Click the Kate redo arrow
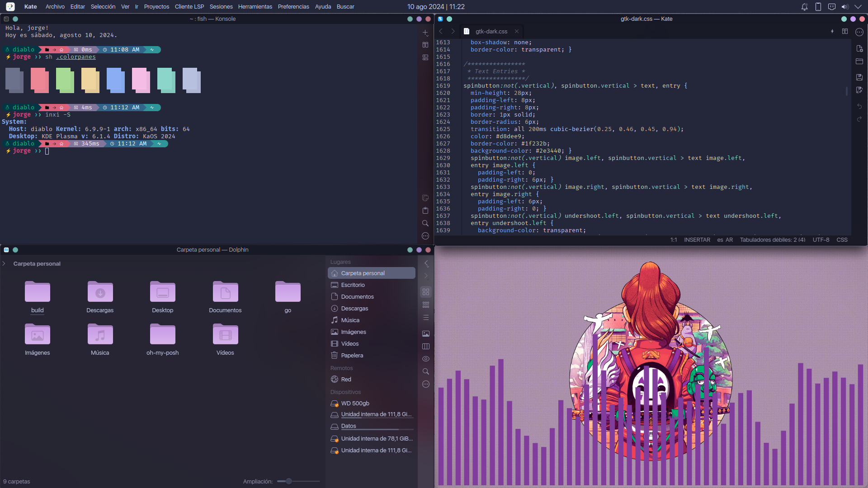Image resolution: width=868 pixels, height=488 pixels. point(859,119)
